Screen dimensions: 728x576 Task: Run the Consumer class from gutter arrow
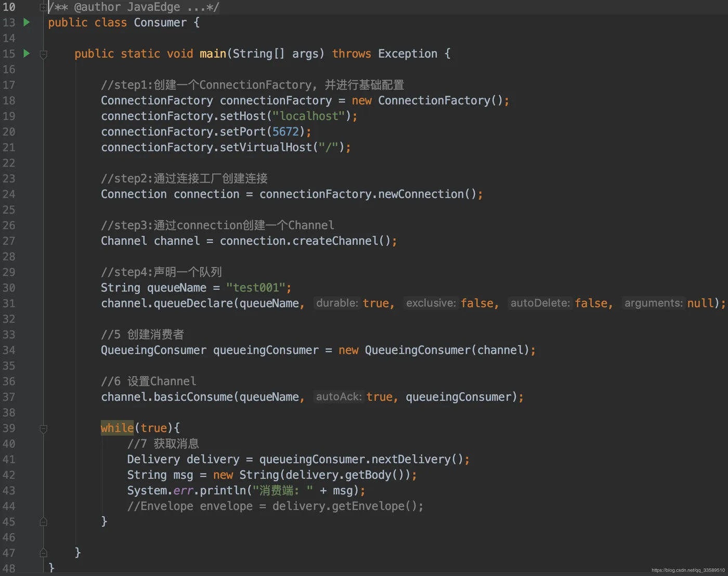coord(27,22)
